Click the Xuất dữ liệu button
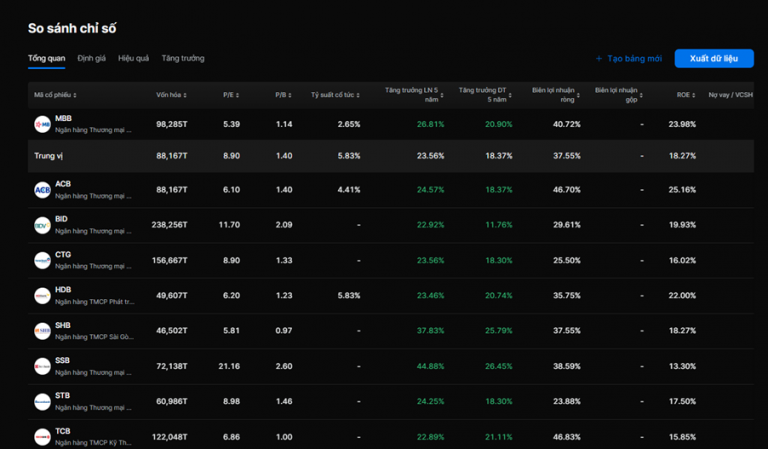This screenshot has width=768, height=449. tap(713, 58)
